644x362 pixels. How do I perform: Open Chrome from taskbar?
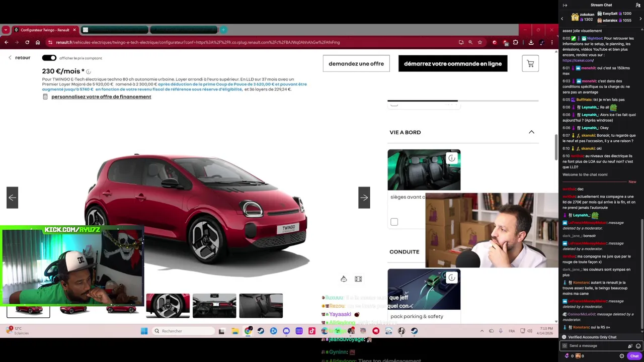click(248, 331)
